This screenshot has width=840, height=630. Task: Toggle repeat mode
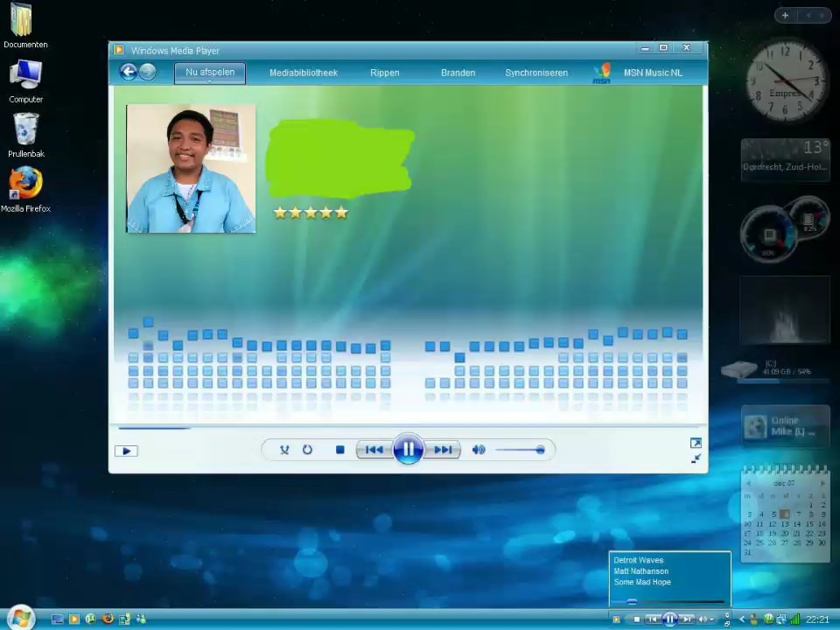pos(307,450)
